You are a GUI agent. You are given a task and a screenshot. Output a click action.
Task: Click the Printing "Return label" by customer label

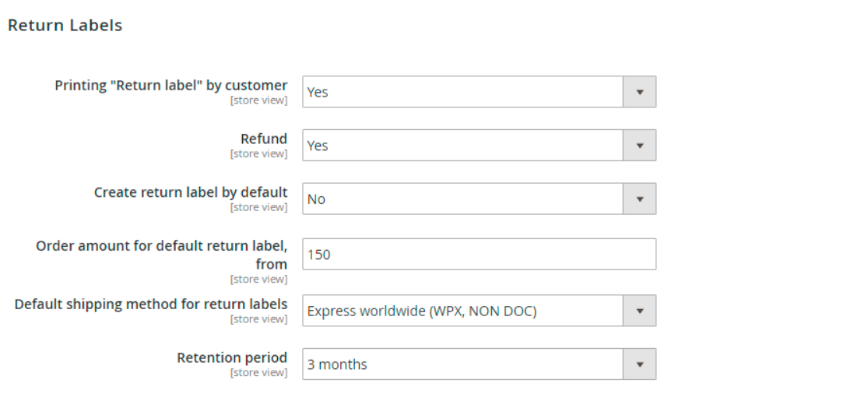(x=170, y=86)
